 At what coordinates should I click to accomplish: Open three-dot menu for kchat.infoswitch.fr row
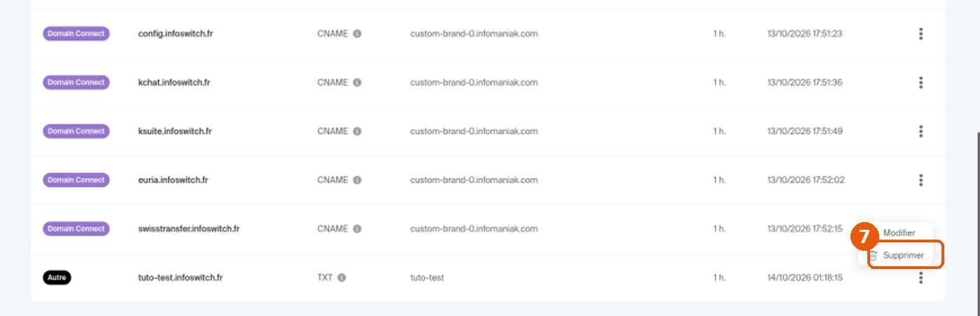920,83
